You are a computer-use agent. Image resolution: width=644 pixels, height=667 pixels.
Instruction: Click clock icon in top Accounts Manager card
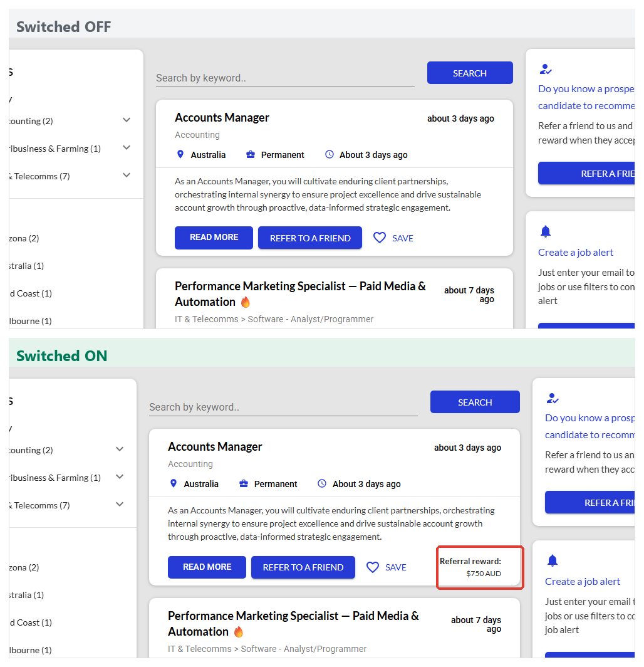click(x=330, y=154)
